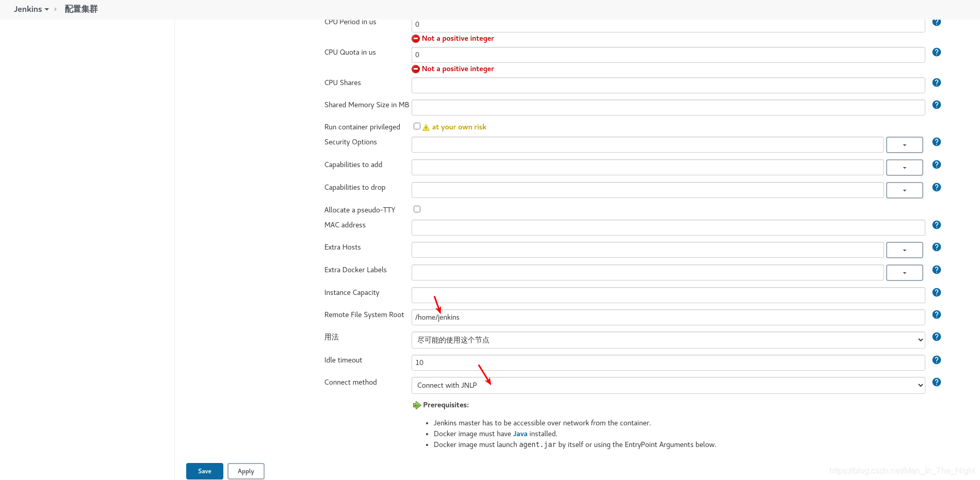Focus the CPU Period in us field

pos(668,25)
